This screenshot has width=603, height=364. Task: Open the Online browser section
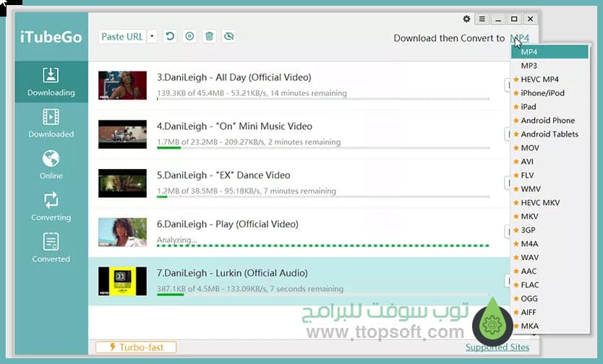click(51, 165)
